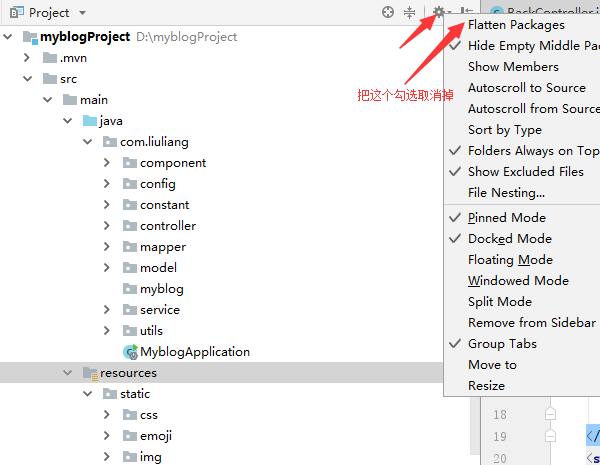Toggle Flatten Packages option
This screenshot has width=600, height=465.
(522, 25)
